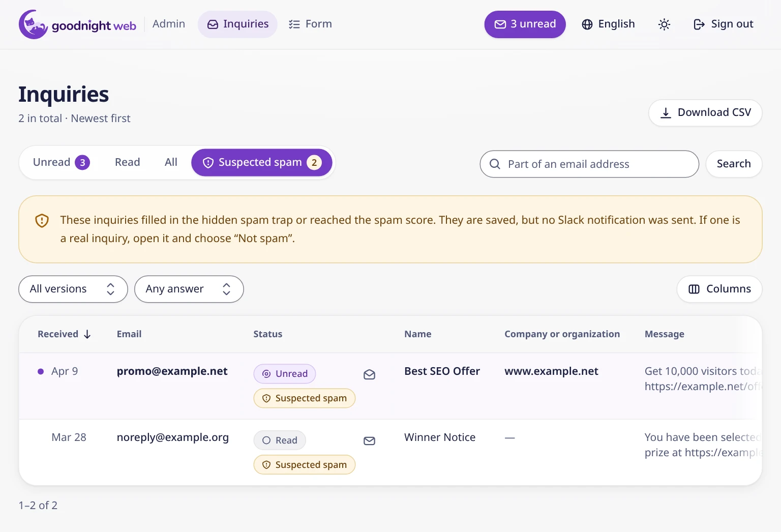The height and width of the screenshot is (532, 781).
Task: Click the Best SEO Offer name cell
Action: tap(442, 371)
